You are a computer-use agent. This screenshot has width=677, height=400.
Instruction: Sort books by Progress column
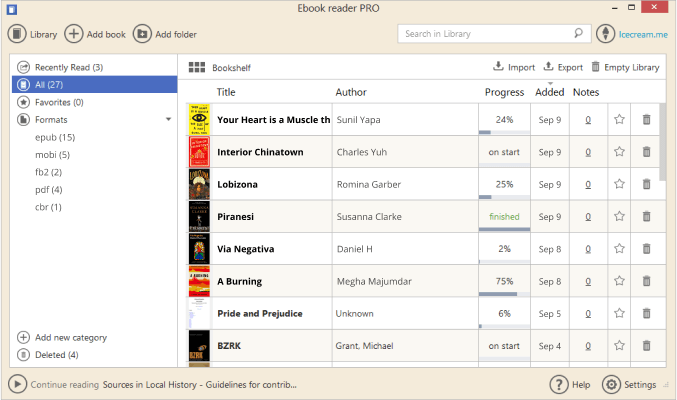(504, 92)
